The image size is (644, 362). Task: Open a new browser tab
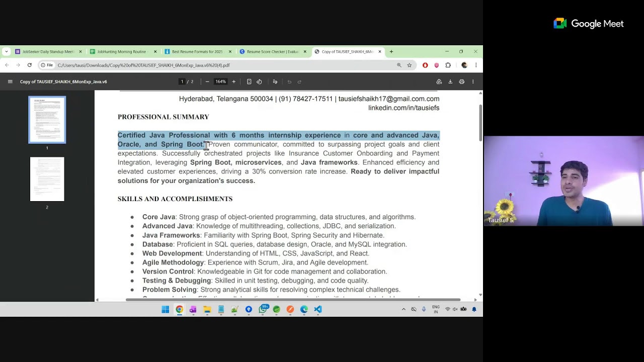391,51
